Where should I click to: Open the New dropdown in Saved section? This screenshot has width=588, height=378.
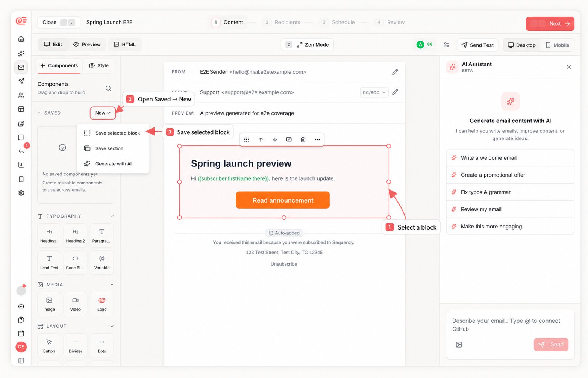click(103, 113)
